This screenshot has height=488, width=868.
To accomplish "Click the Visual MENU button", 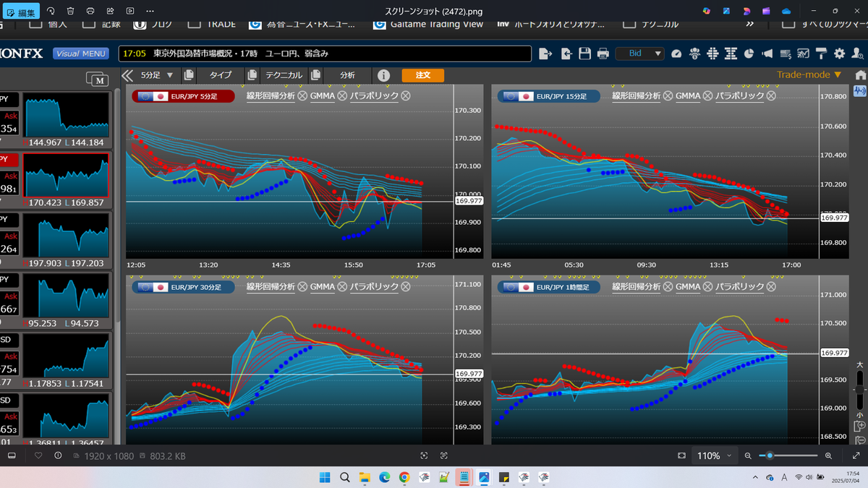I will (80, 53).
